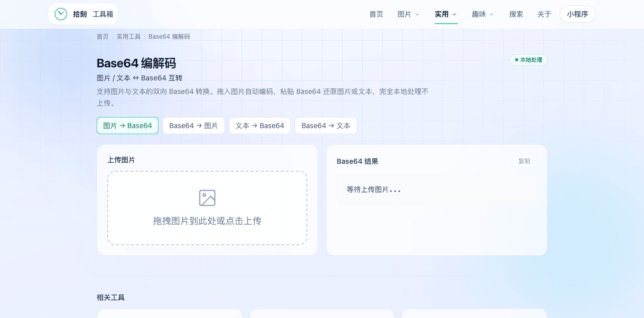Click the image placeholder icon in upload area
The height and width of the screenshot is (318, 644).
pyautogui.click(x=207, y=198)
